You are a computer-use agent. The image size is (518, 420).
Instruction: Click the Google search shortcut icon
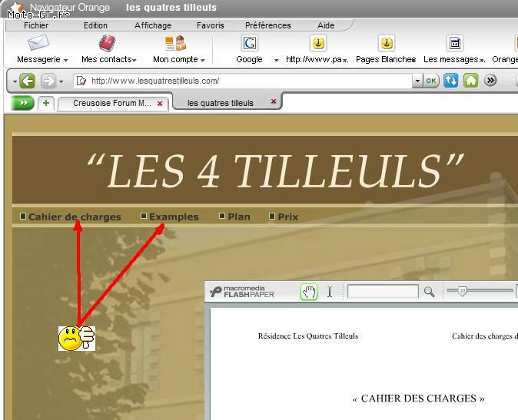click(250, 43)
